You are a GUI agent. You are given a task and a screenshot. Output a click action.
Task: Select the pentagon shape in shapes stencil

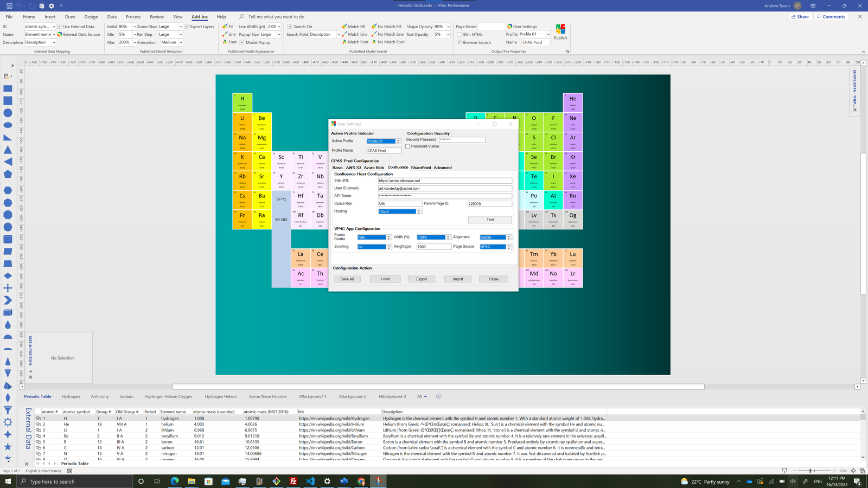(x=8, y=174)
